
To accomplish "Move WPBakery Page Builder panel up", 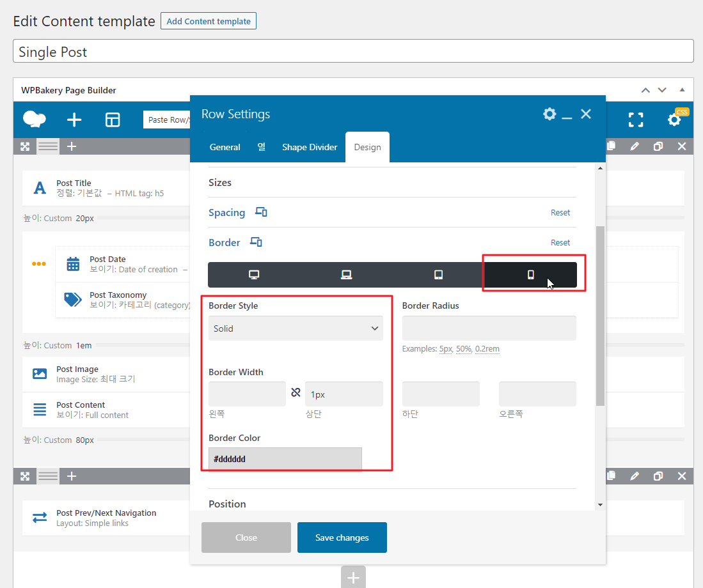I will point(645,90).
